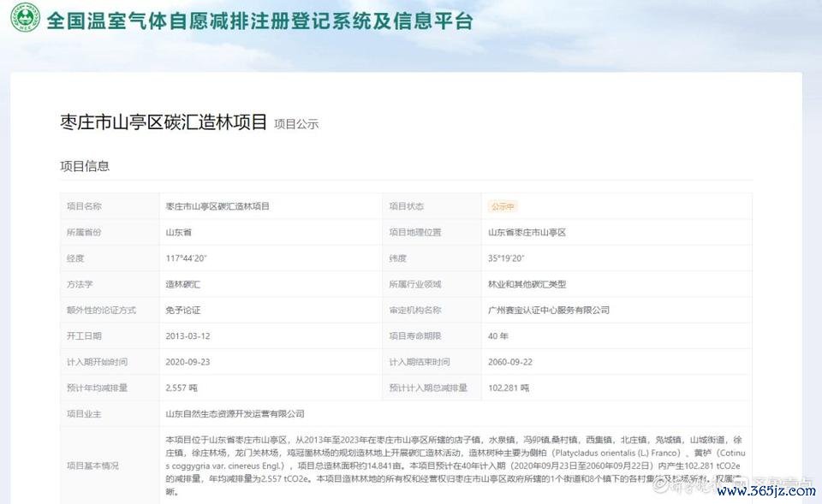Click the heading 枣庄市山亭区碳汇造林项目

pyautogui.click(x=164, y=122)
